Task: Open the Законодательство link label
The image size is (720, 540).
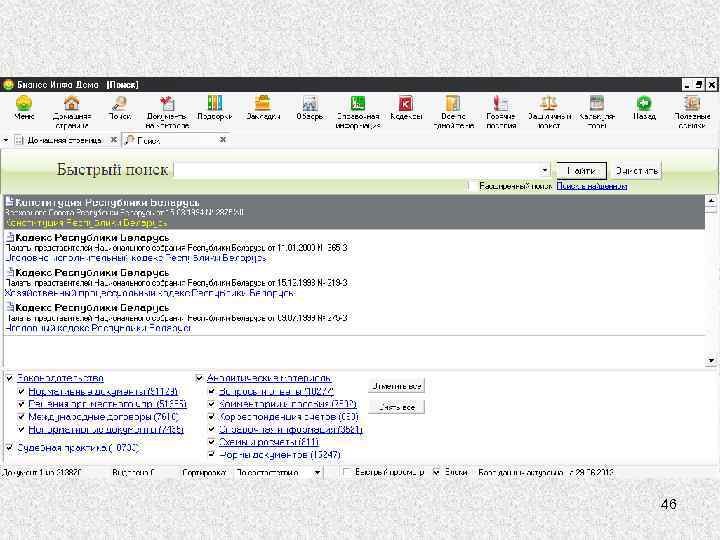Action: [x=60, y=378]
